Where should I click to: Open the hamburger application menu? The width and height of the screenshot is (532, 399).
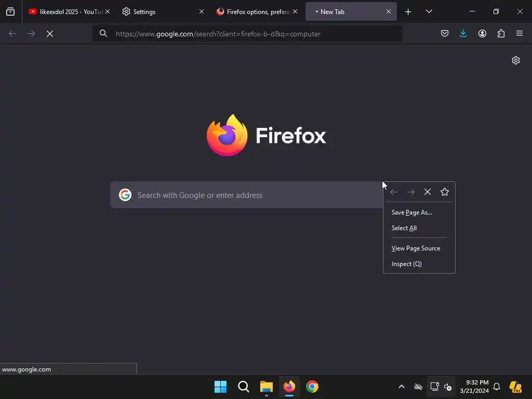[520, 33]
